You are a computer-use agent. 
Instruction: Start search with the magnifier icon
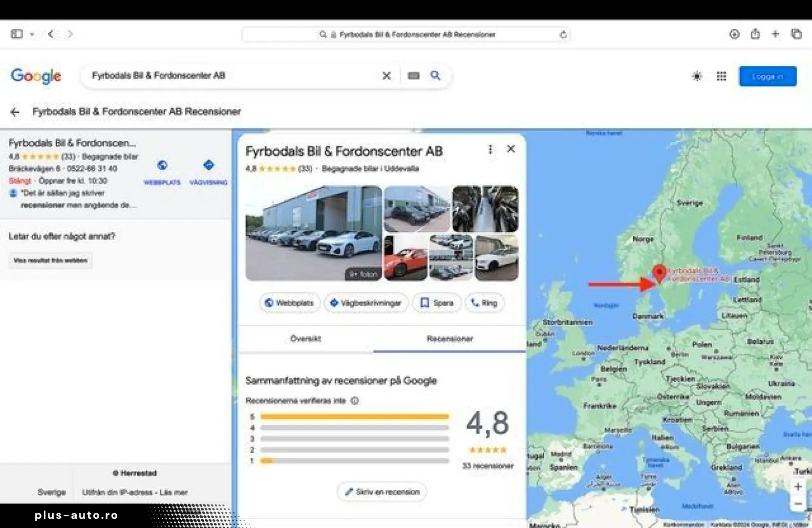[x=435, y=76]
